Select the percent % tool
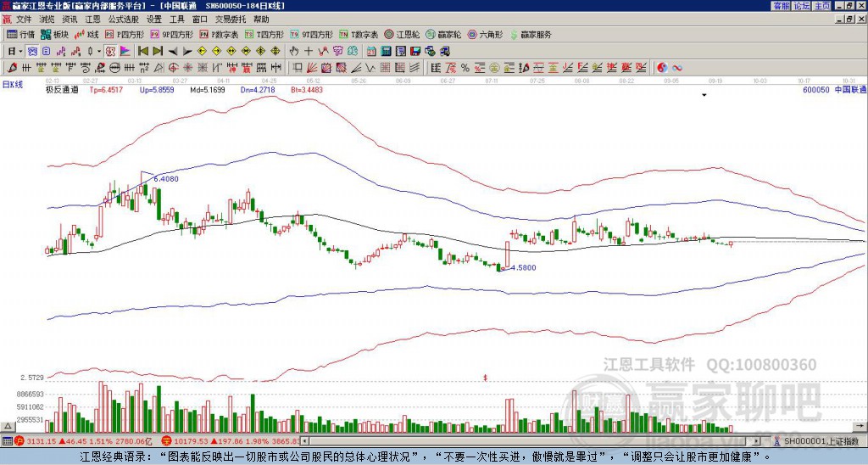 point(465,68)
